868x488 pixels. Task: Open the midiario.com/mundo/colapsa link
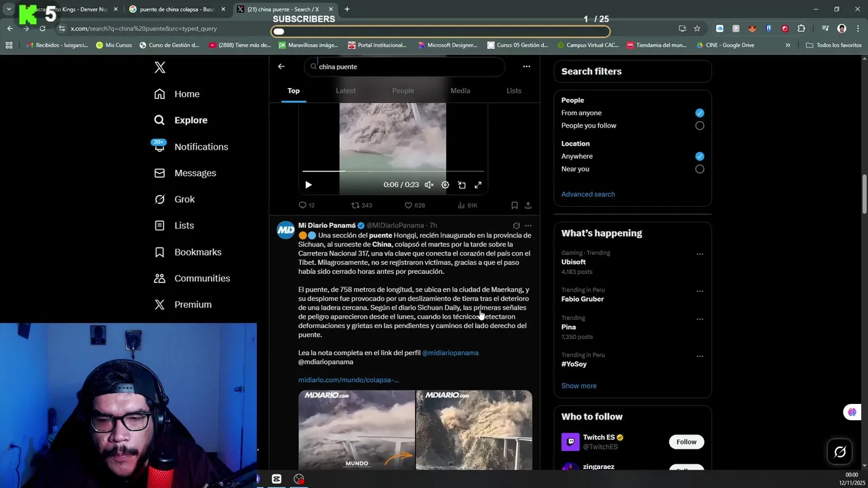pos(349,380)
